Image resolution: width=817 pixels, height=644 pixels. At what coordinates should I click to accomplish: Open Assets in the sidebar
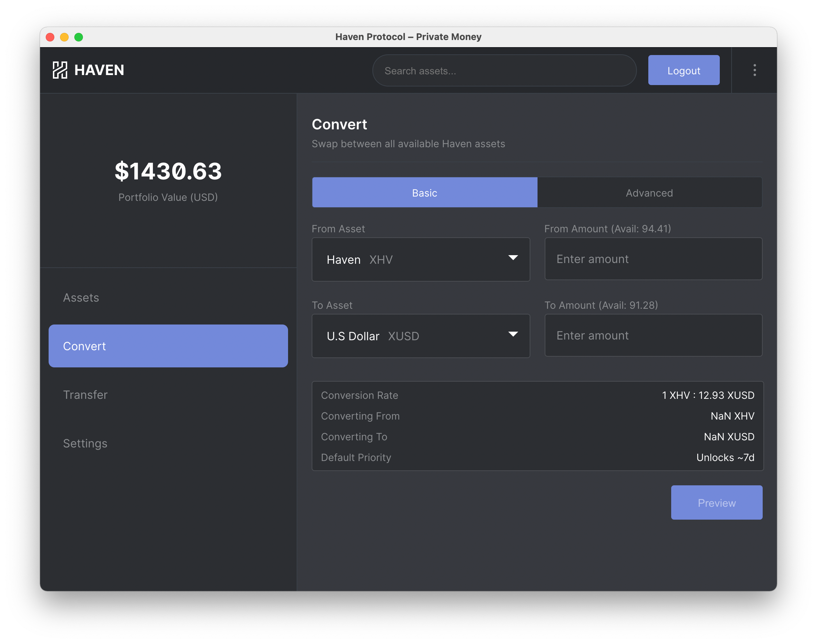tap(168, 297)
